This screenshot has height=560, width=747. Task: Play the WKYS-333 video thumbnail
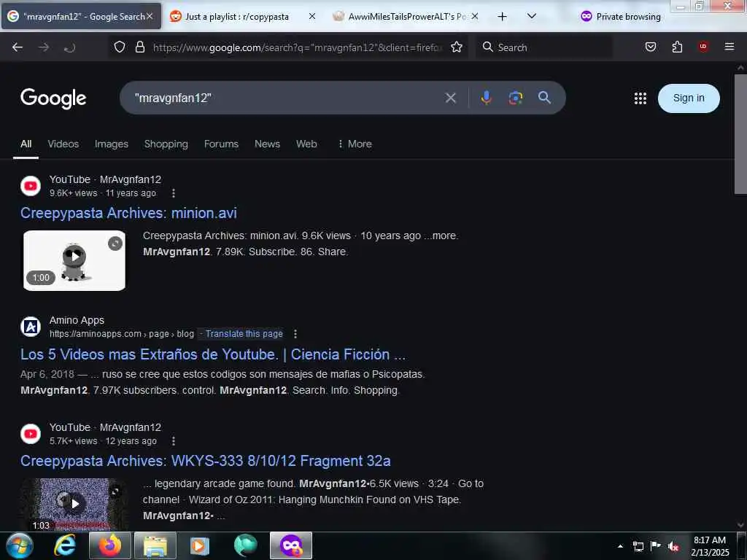pyautogui.click(x=74, y=504)
